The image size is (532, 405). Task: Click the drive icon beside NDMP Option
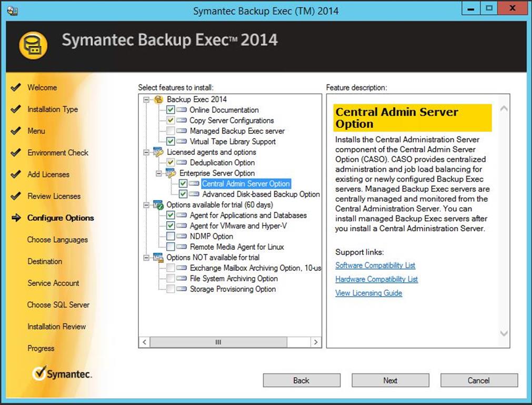point(182,236)
